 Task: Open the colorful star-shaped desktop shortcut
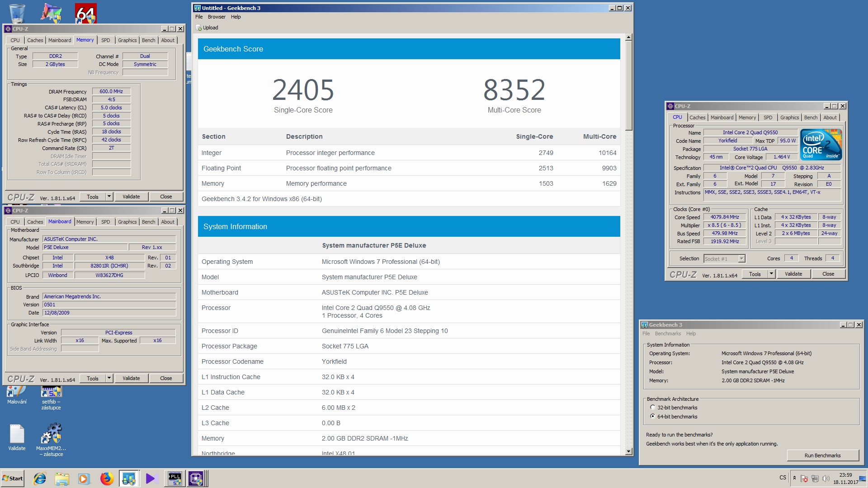51,13
